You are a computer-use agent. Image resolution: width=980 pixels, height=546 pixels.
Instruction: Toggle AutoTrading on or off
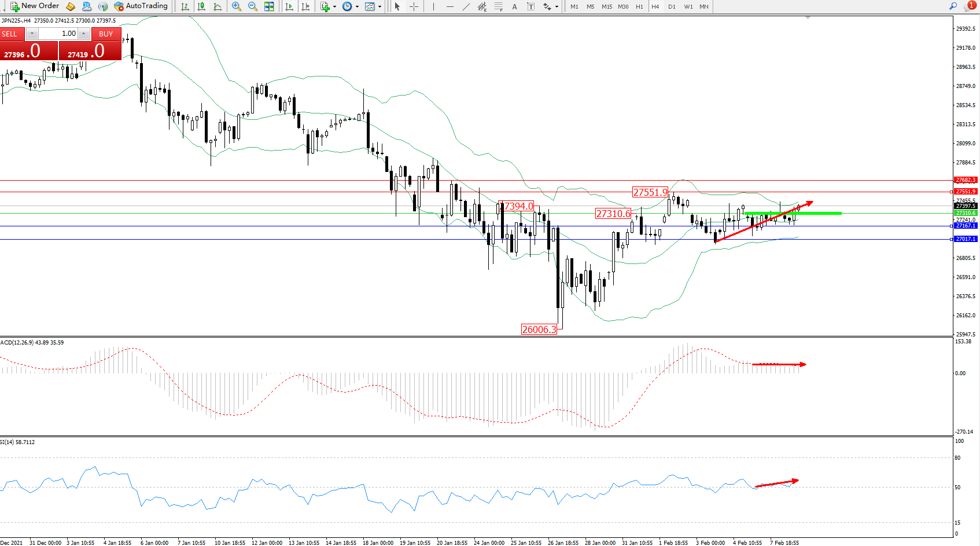141,6
